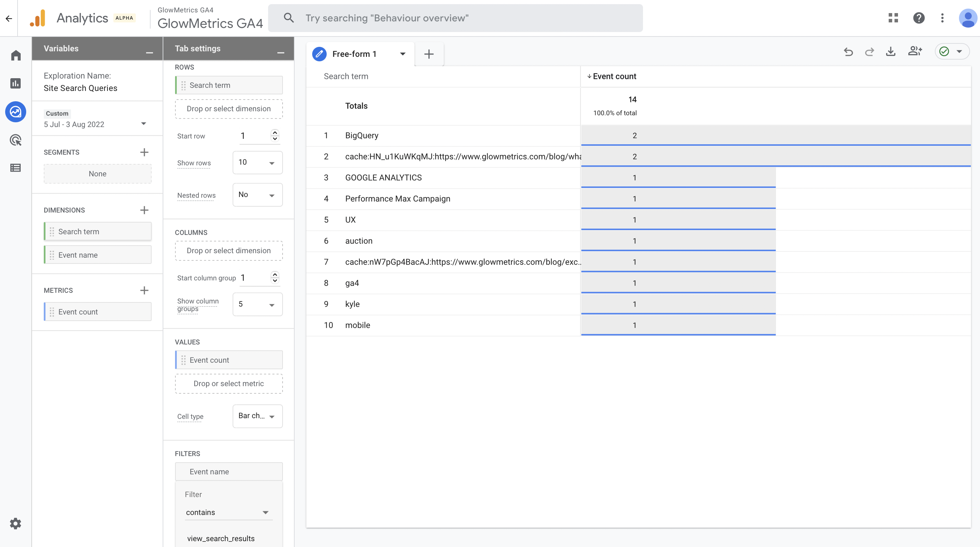Open Configure table icon in sidebar
980x547 pixels.
coord(16,168)
